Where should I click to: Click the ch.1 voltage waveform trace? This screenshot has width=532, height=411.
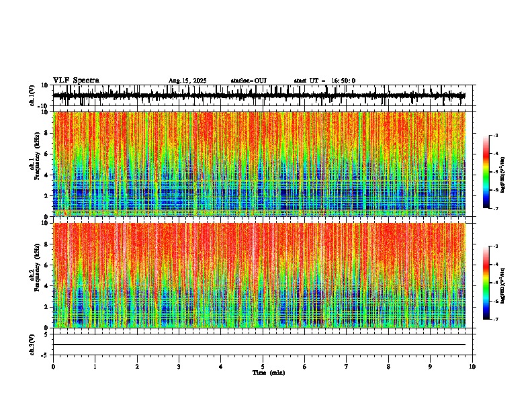click(259, 95)
